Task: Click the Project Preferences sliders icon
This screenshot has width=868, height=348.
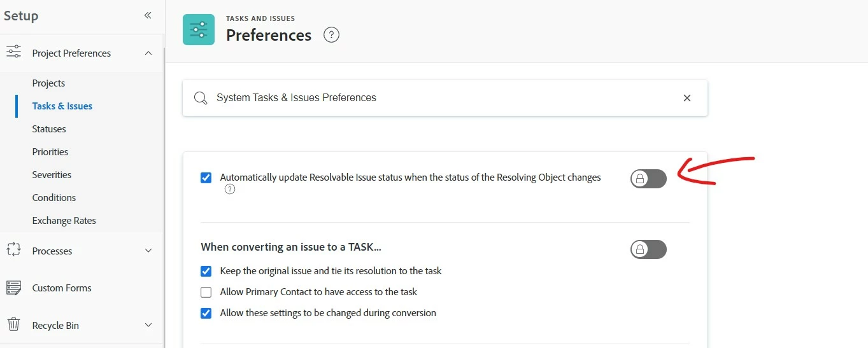Action: 14,53
